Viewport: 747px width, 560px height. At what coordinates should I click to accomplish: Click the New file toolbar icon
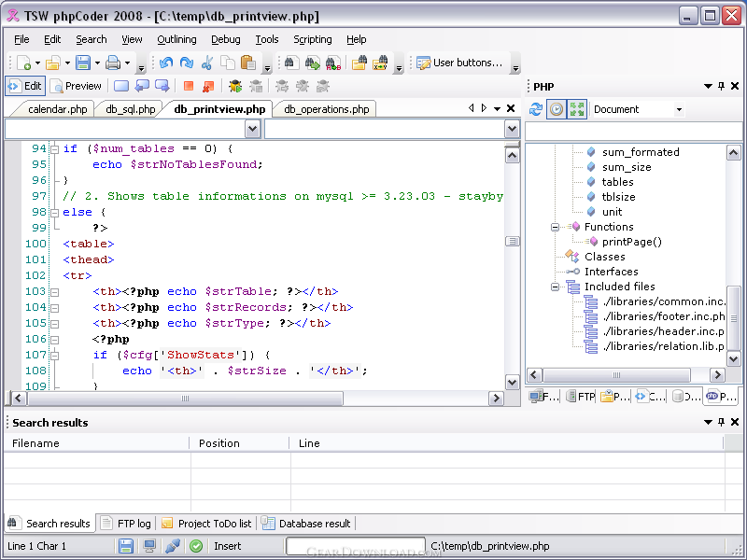click(x=24, y=63)
